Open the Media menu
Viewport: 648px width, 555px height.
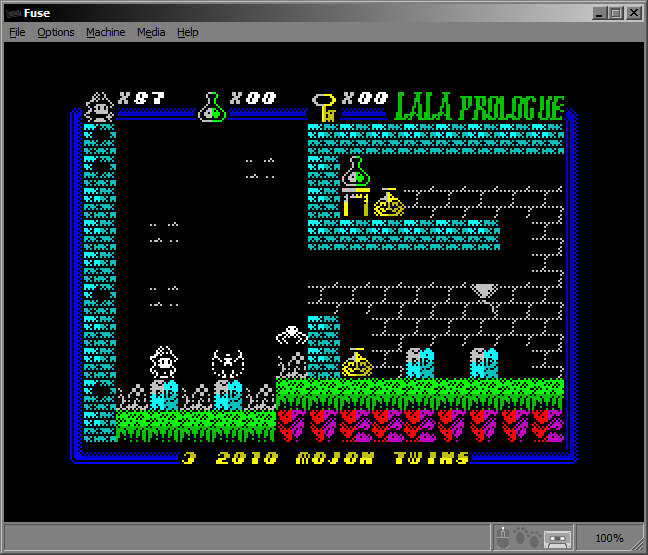point(151,32)
